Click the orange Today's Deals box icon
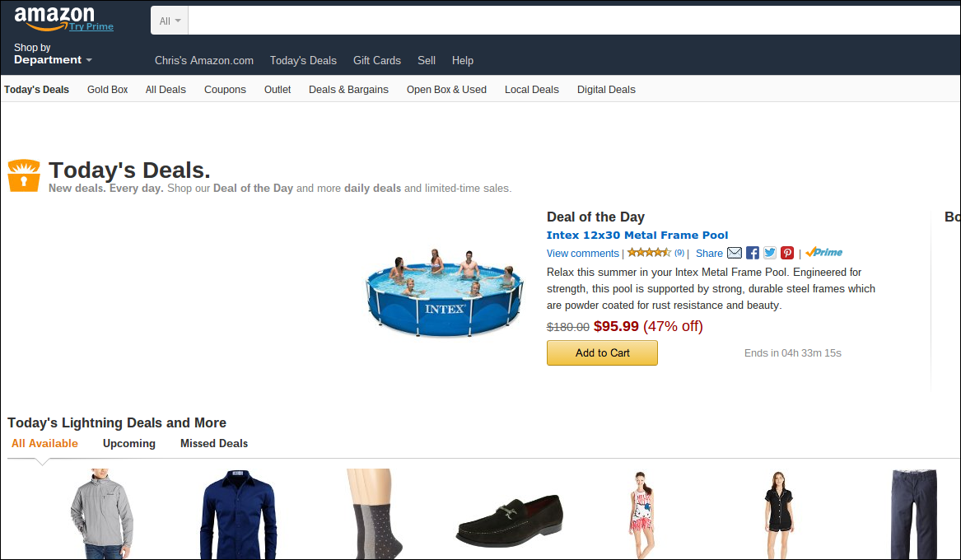Viewport: 961px width, 560px height. coord(24,175)
